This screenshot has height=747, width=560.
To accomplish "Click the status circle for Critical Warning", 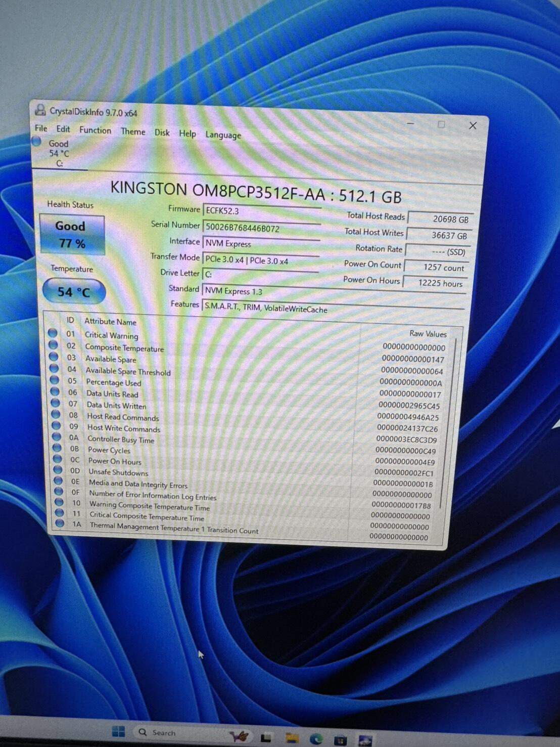I will click(x=53, y=333).
